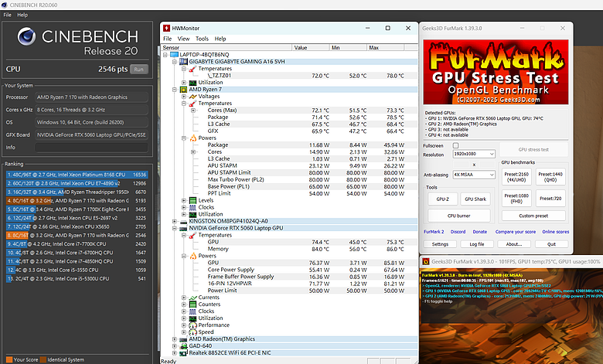Click the gauge icon beside Performance
Viewport: 603px width, 364px height.
tap(193, 325)
